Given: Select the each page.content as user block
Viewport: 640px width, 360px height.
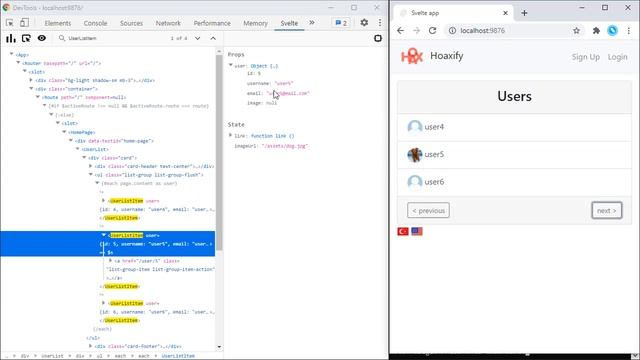Looking at the screenshot, I should pos(139,183).
